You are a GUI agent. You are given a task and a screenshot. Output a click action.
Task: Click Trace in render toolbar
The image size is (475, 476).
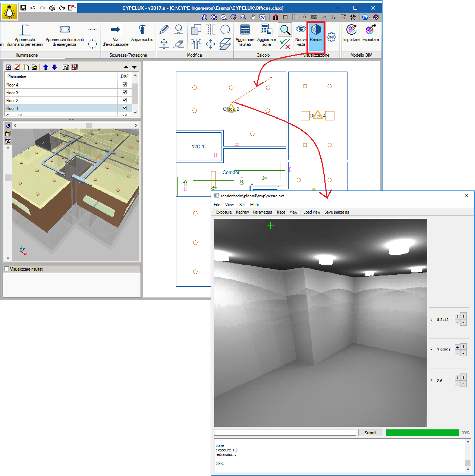281,212
